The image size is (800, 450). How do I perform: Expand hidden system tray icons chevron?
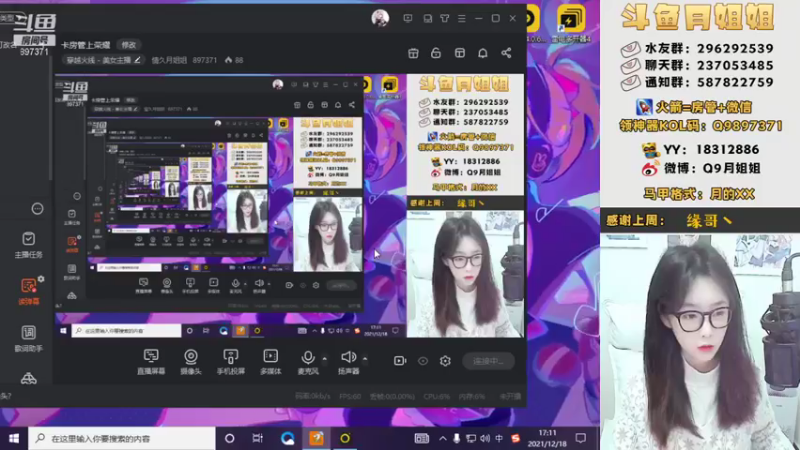pyautogui.click(x=442, y=438)
